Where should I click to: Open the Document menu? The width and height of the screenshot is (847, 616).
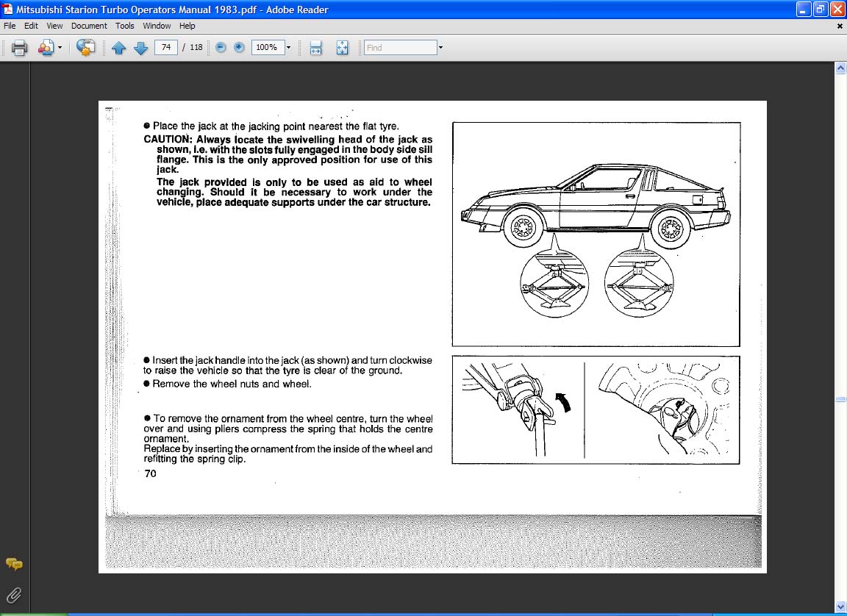click(x=89, y=26)
